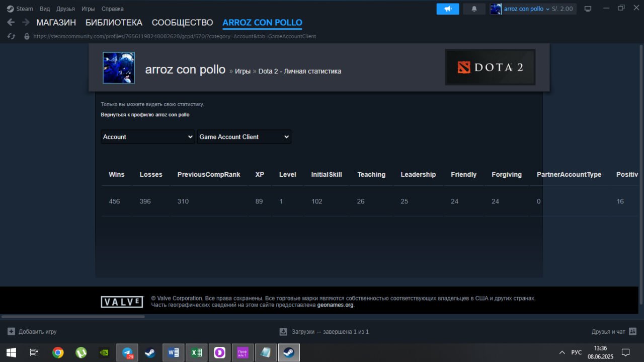Image resolution: width=644 pixels, height=362 pixels.
Task: Open arroz con pollo account dropdown
Action: 533,9
